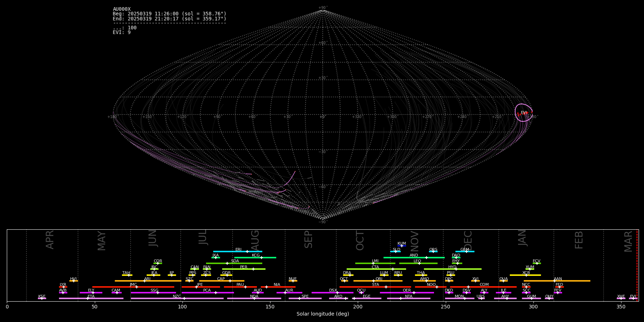Click the OCT month label
Screen dimensions: 644x322
coord(360,240)
